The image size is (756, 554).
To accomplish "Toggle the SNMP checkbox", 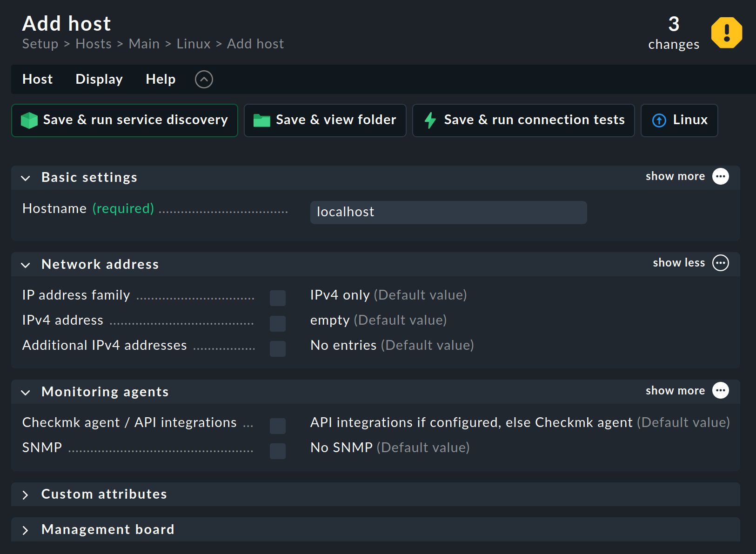I will coord(278,451).
